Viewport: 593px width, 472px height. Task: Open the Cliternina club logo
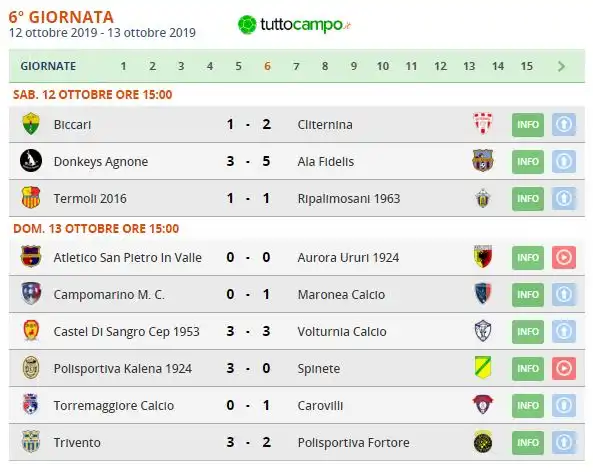[483, 124]
